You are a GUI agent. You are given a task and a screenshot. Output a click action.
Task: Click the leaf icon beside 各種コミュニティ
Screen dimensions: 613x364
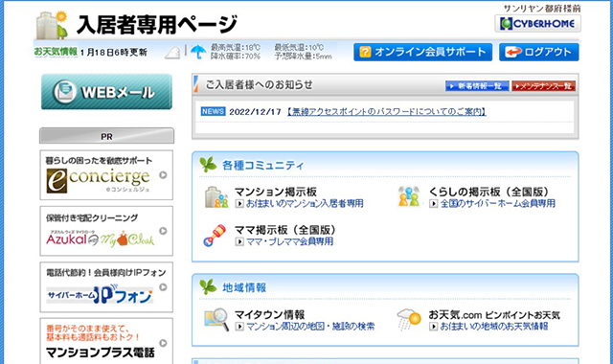pyautogui.click(x=208, y=165)
